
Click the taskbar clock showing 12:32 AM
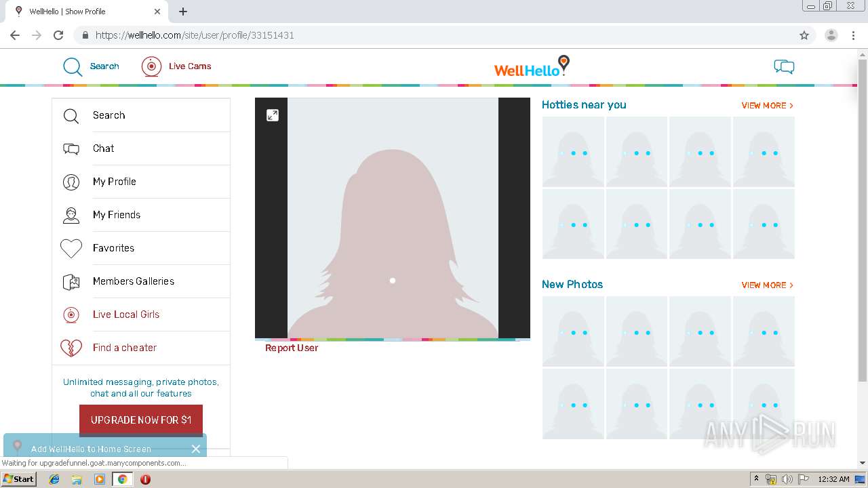[x=833, y=479]
